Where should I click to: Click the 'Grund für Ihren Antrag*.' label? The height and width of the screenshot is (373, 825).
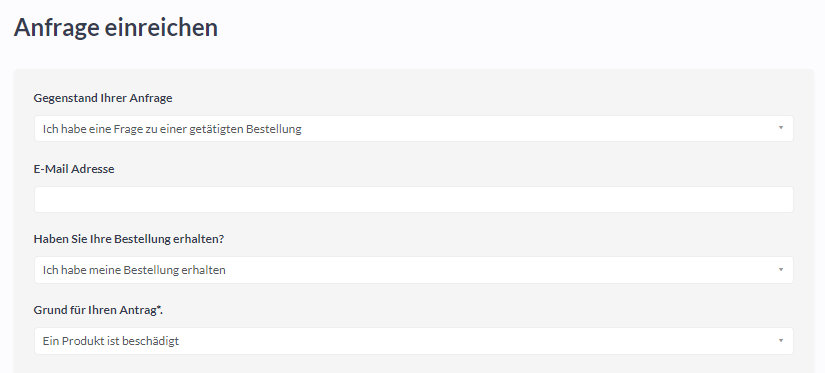98,310
